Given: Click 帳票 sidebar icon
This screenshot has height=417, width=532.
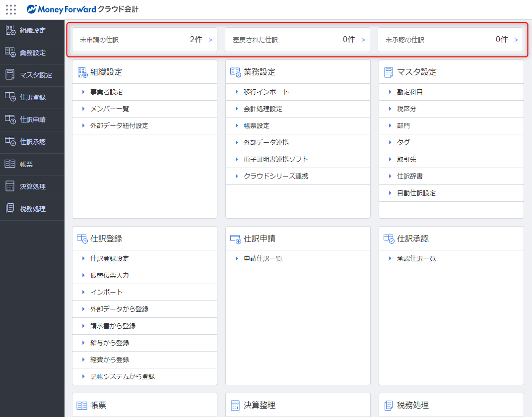Looking at the screenshot, I should tap(10, 164).
